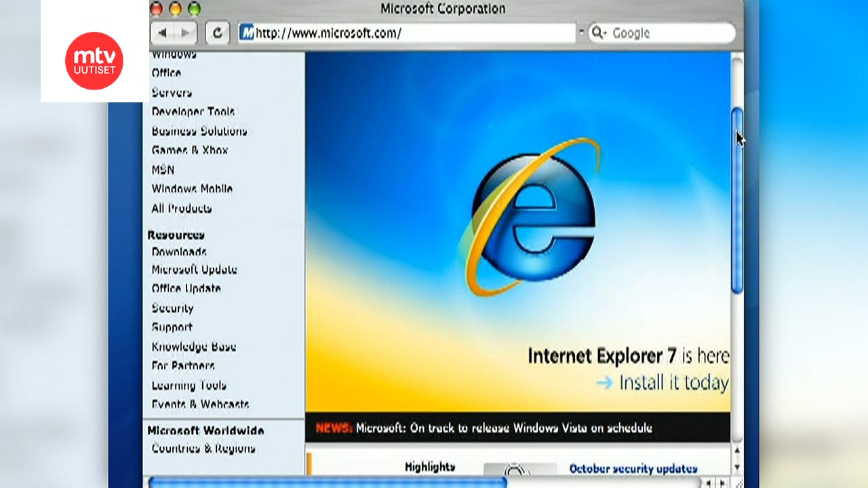
Task: Click the right arrow of the horizontal scrollbar
Action: point(721,483)
